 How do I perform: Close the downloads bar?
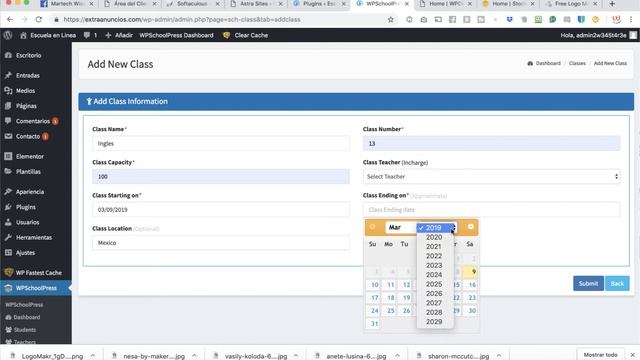pyautogui.click(x=632, y=355)
